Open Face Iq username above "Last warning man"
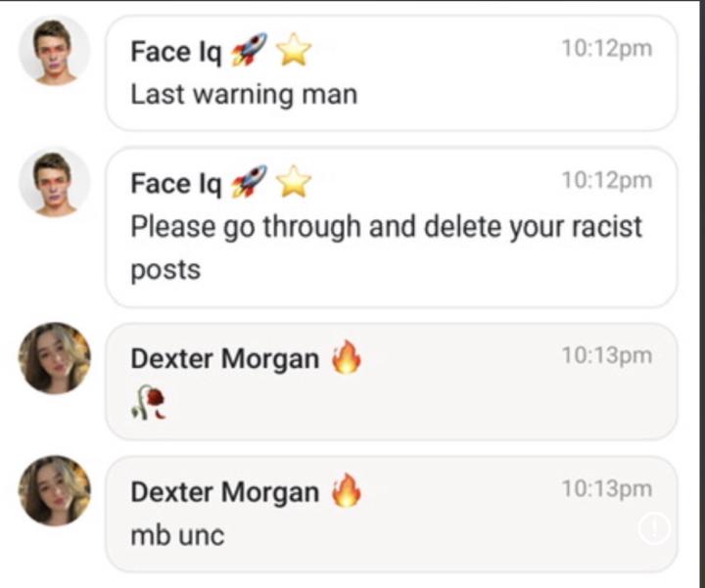Viewport: 705px width, 588px height. [x=176, y=51]
